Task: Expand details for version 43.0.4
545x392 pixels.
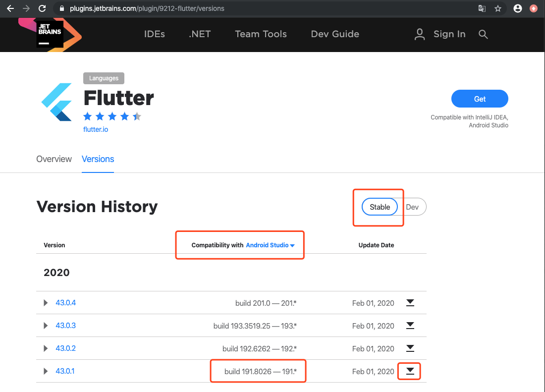Action: [46, 303]
